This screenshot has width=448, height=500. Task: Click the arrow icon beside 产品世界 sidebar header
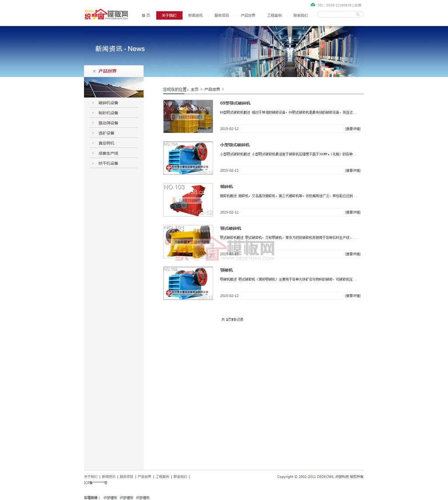94,71
